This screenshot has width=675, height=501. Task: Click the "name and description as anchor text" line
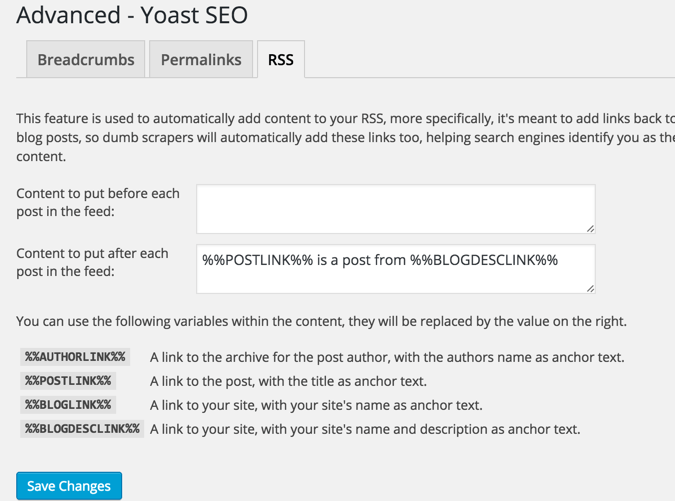tap(365, 429)
